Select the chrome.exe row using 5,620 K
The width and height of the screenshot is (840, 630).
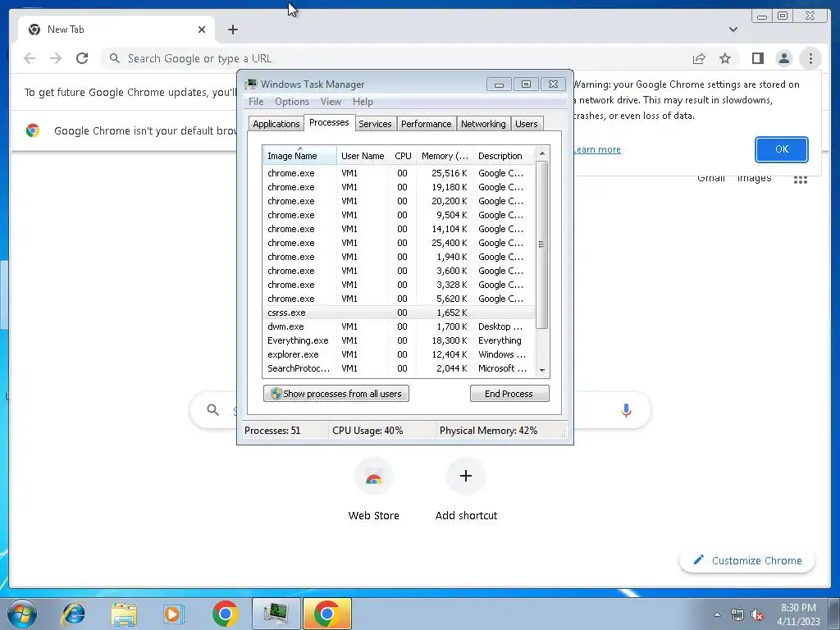[399, 299]
